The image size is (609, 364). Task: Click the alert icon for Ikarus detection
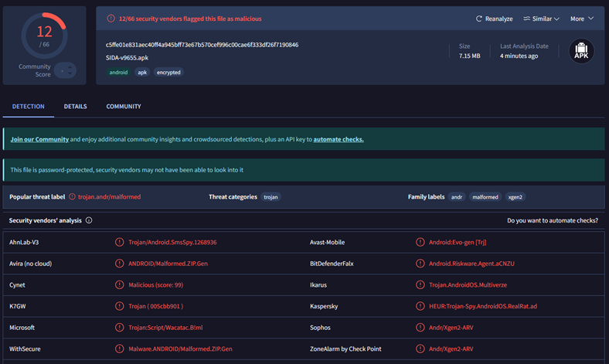pos(420,284)
